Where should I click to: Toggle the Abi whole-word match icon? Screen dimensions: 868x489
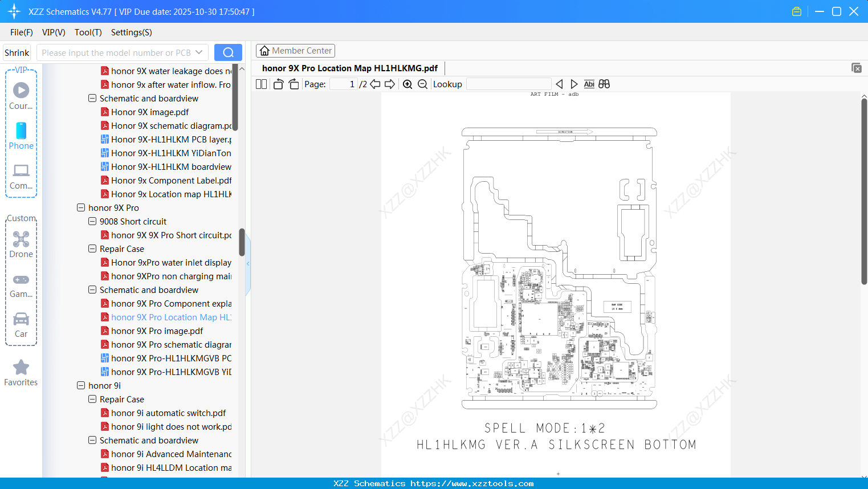coord(589,84)
